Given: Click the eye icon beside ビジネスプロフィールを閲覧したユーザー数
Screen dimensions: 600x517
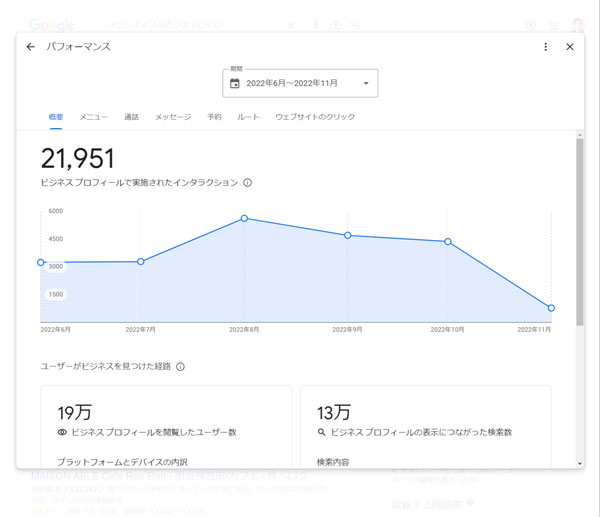Looking at the screenshot, I should (x=62, y=432).
